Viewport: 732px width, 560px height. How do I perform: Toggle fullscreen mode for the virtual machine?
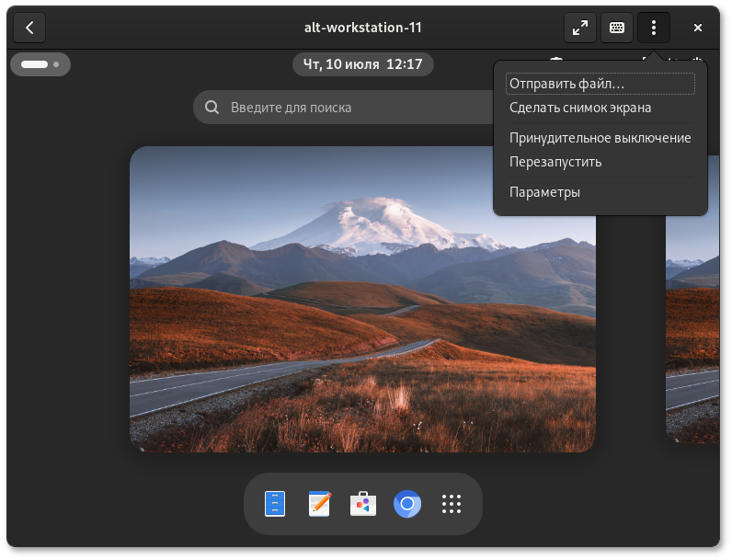click(580, 28)
